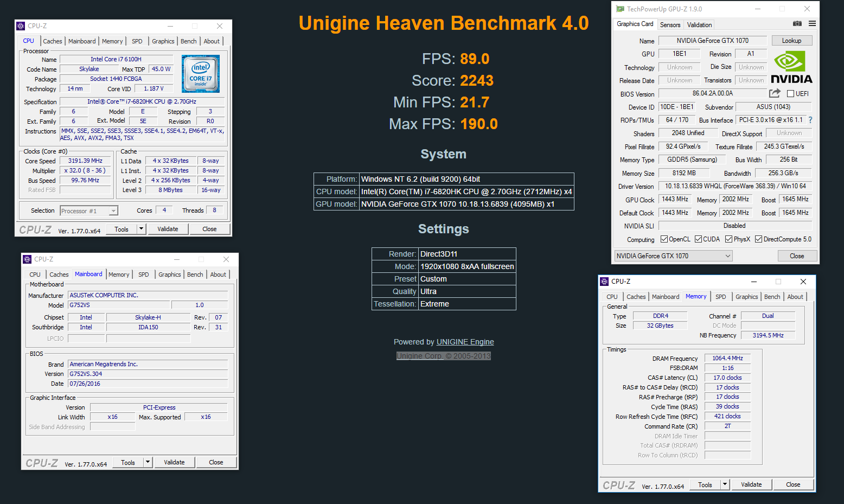The height and width of the screenshot is (504, 844).
Task: Click Tools button in Memory CPU-Z window
Action: [705, 484]
